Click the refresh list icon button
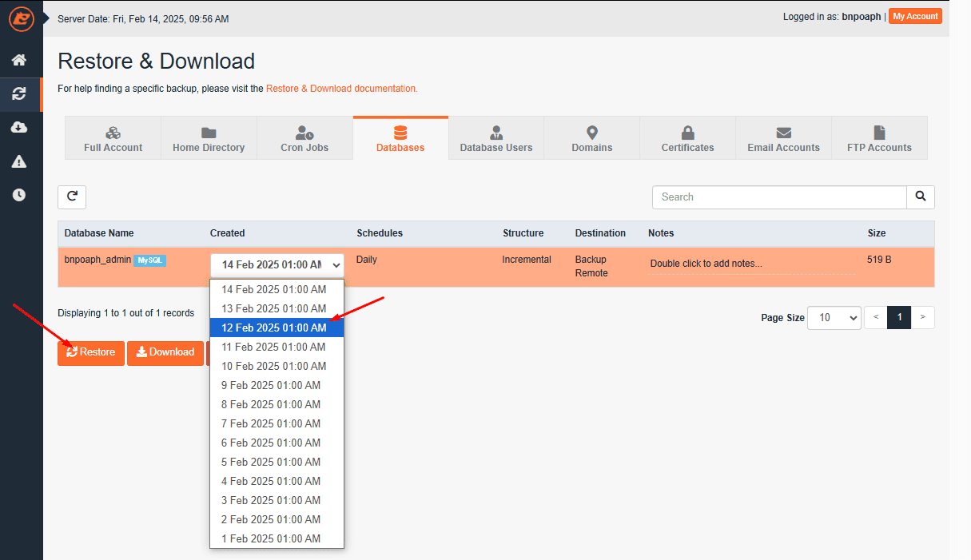The height and width of the screenshot is (560, 971). [x=72, y=197]
